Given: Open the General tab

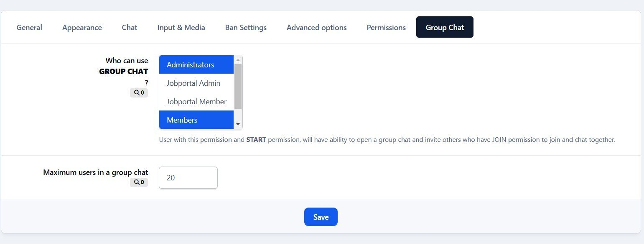Looking at the screenshot, I should (x=29, y=28).
